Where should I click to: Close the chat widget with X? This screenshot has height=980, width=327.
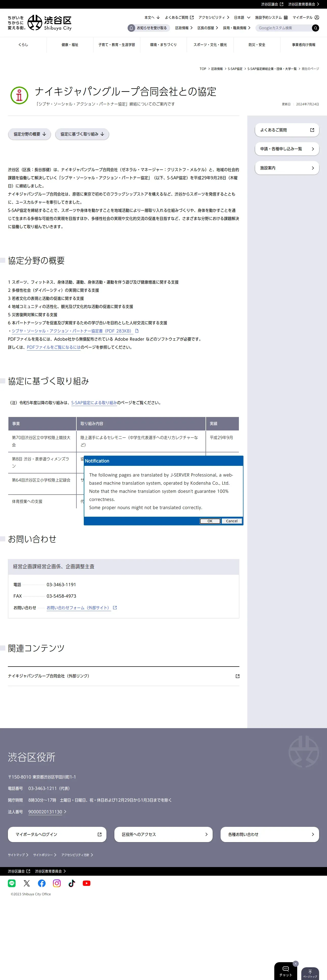[295, 963]
